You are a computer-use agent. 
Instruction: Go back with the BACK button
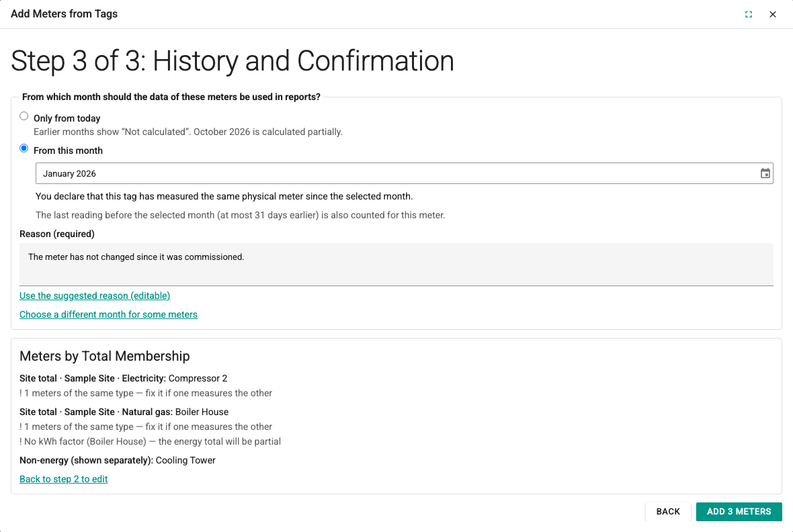667,512
